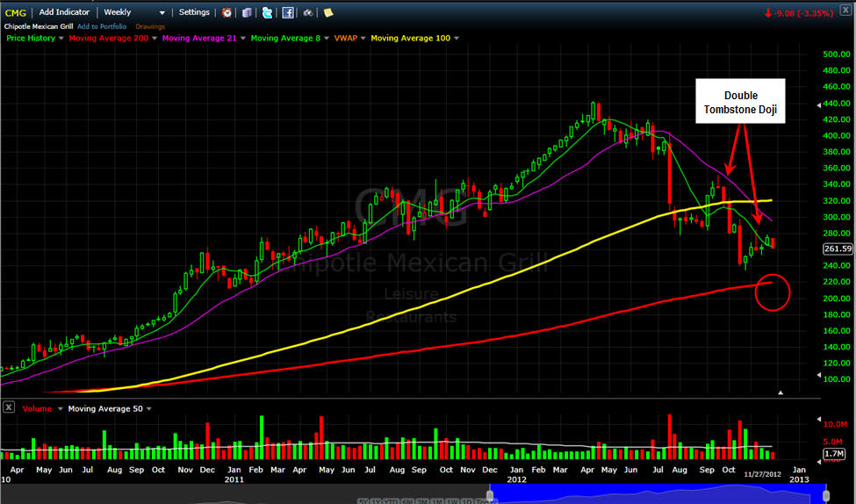Image resolution: width=856 pixels, height=504 pixels.
Task: Expand the Volume indicator options arrow
Action: pyautogui.click(x=60, y=409)
